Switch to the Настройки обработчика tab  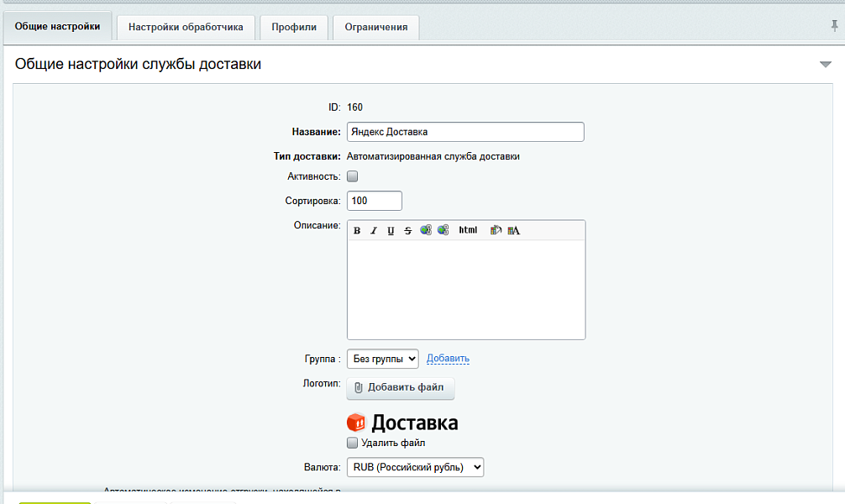(x=185, y=27)
